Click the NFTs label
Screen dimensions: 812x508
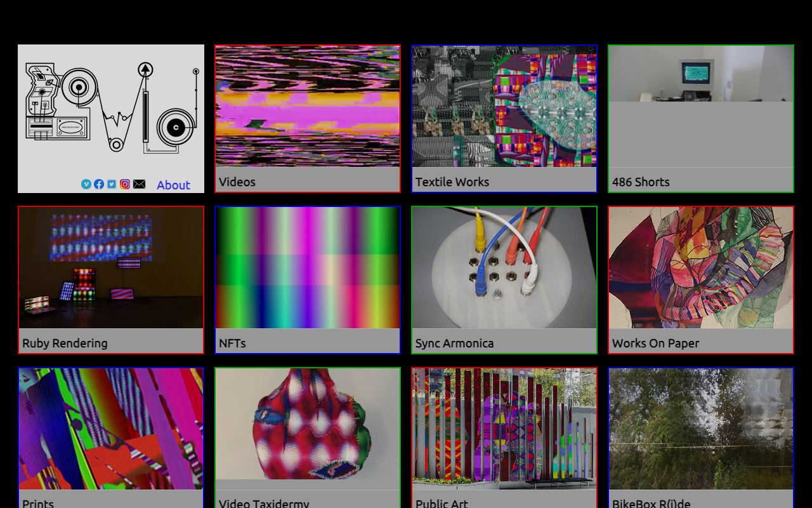[232, 343]
